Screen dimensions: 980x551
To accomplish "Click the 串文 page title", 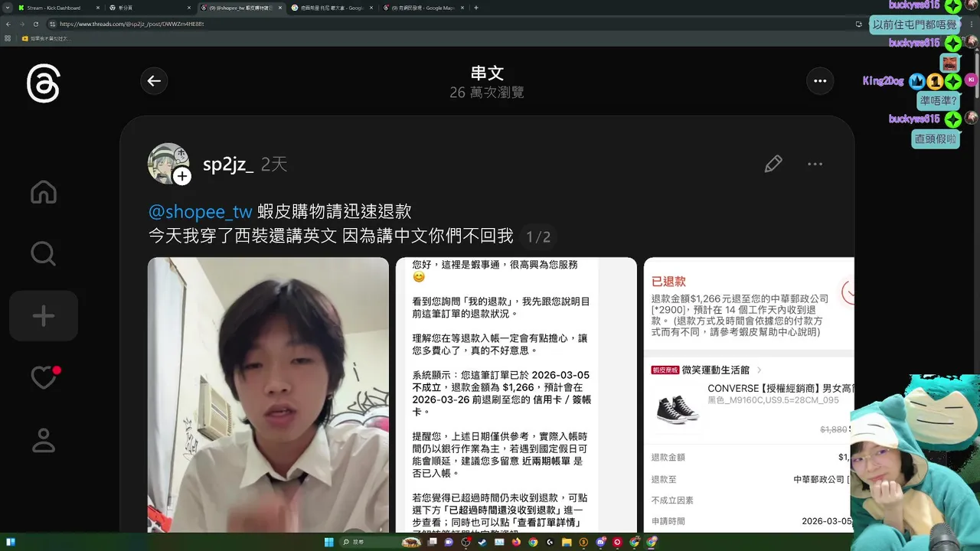I will (487, 73).
